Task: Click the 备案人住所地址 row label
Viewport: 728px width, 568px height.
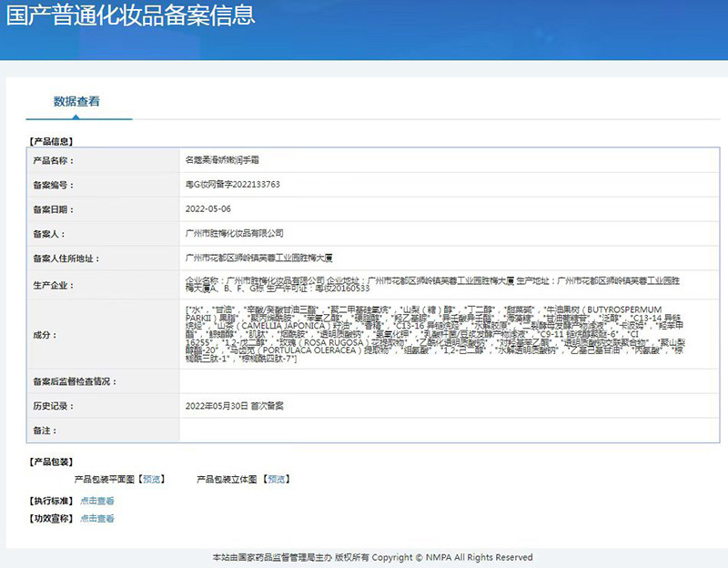Action: [66, 259]
